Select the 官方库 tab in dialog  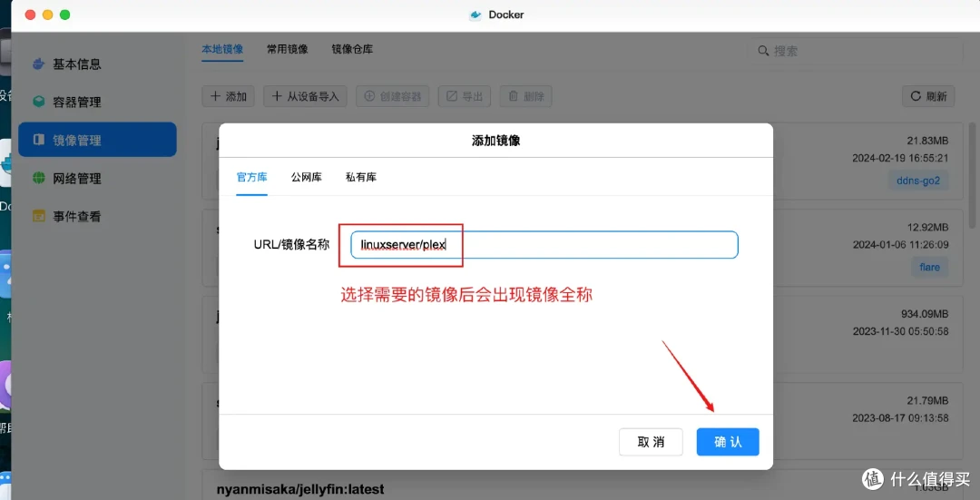252,177
